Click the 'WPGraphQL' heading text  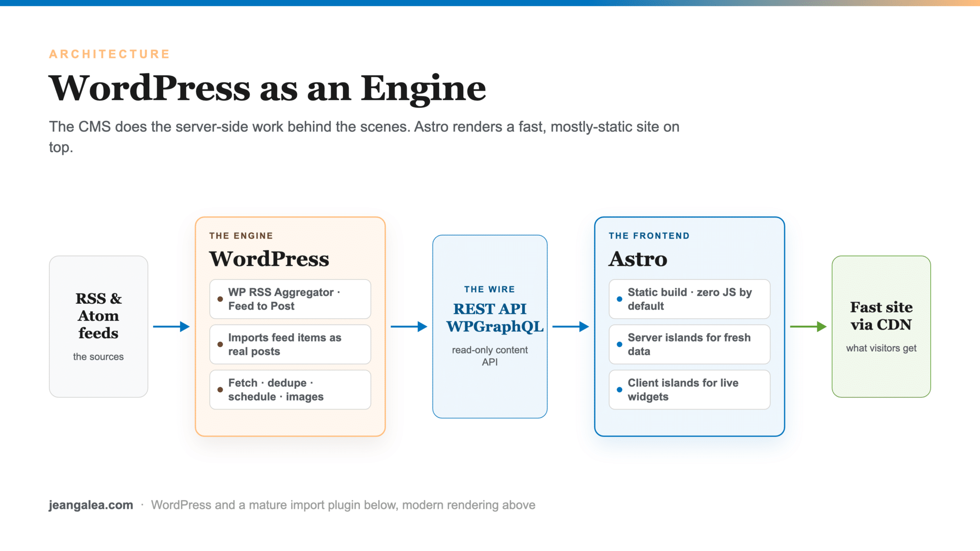[x=495, y=326]
